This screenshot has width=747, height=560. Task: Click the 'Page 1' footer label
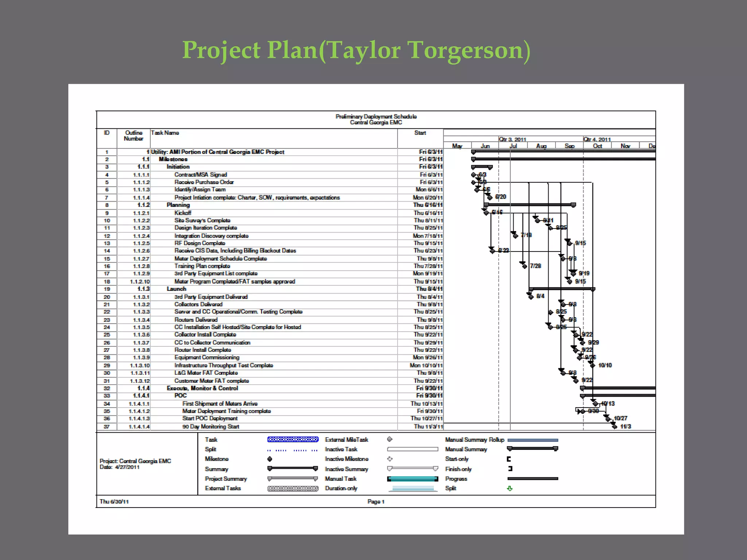(376, 502)
